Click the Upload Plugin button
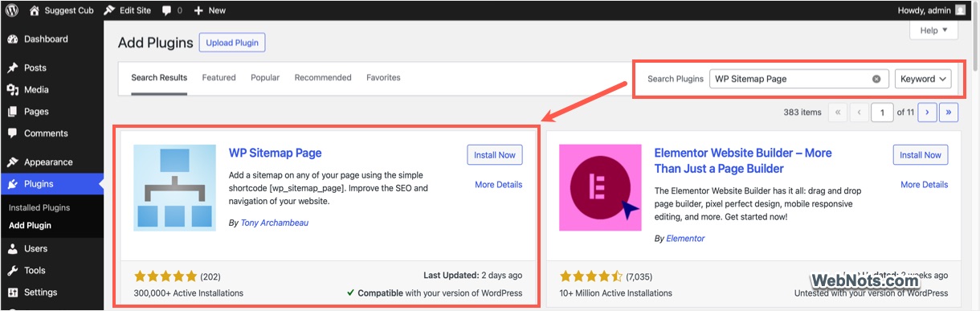Viewport: 980px width, 311px height. pyautogui.click(x=232, y=43)
